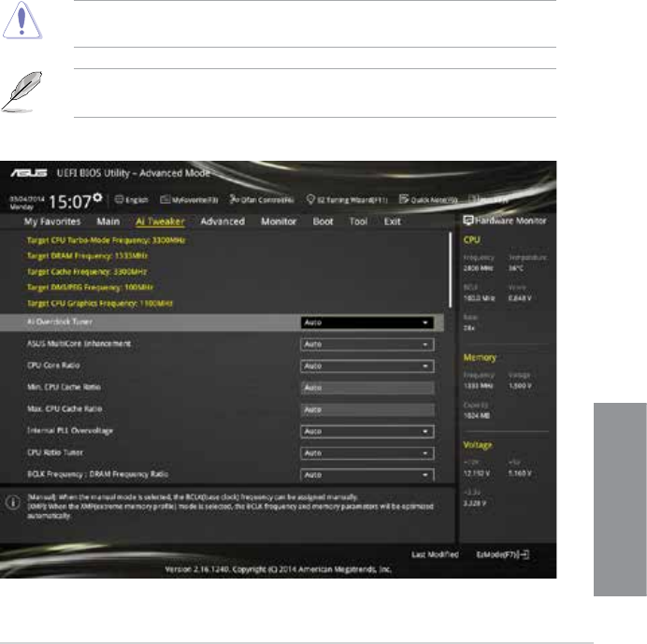Click Target CPU Graphics Frequency text

(x=100, y=303)
